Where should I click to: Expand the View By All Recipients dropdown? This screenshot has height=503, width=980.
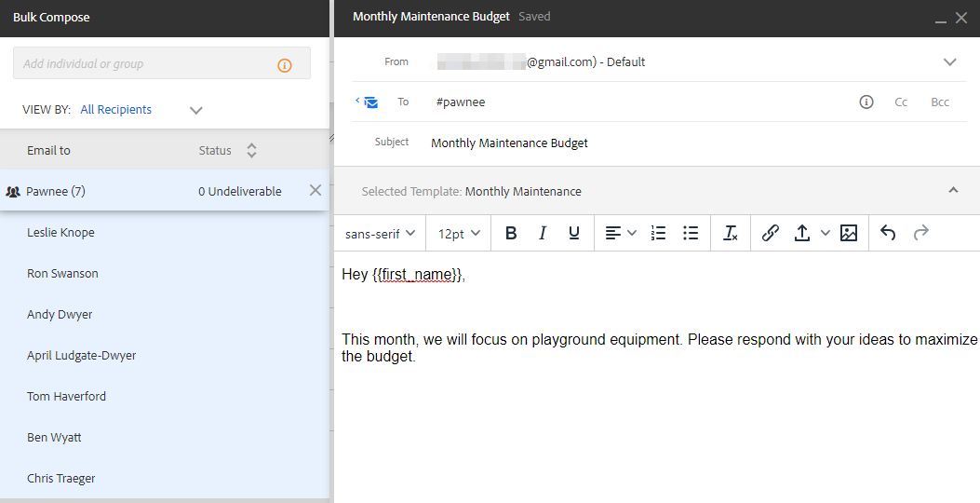click(x=195, y=110)
